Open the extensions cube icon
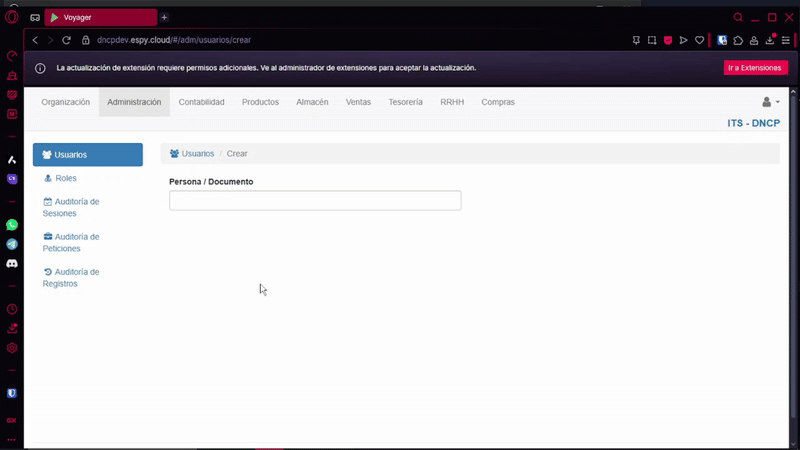The height and width of the screenshot is (450, 800). 738,40
